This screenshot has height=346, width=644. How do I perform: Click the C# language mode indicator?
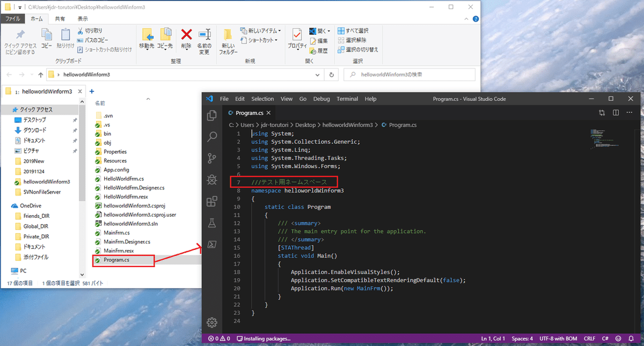[605, 338]
